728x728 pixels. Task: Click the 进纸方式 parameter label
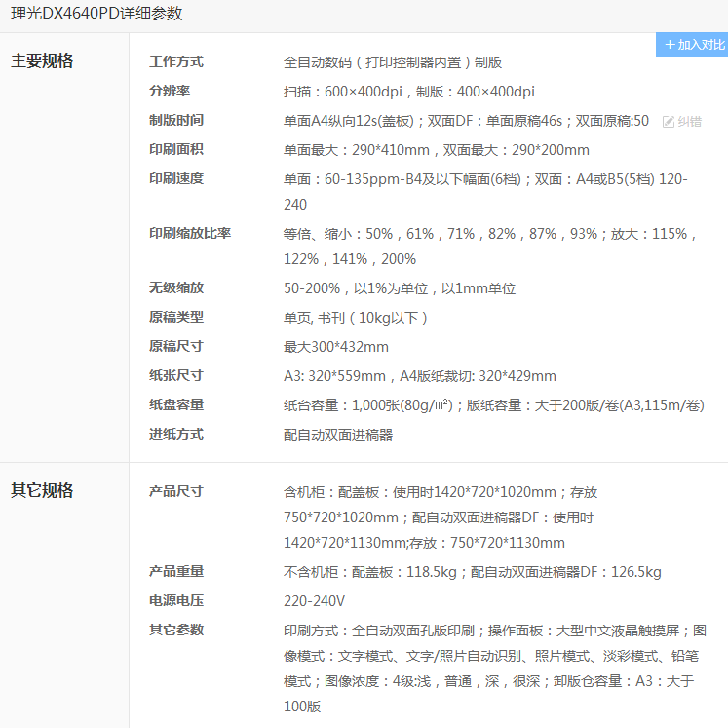pos(176,434)
